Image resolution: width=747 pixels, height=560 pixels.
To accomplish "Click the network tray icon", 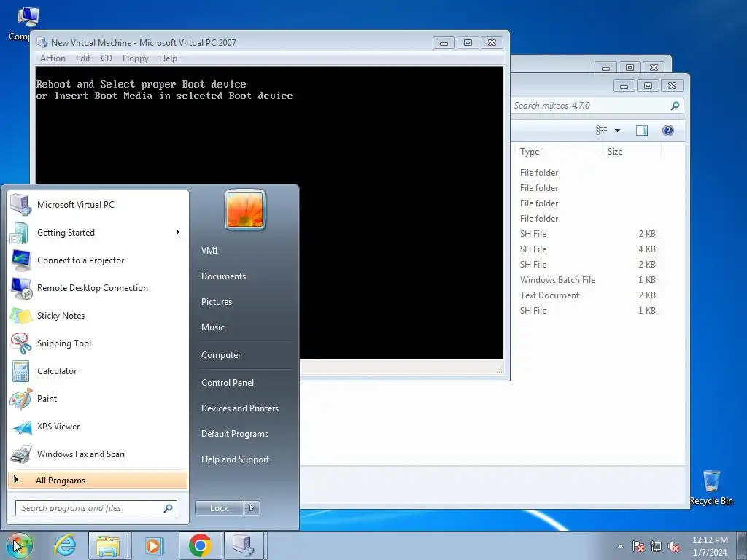I will point(656,547).
